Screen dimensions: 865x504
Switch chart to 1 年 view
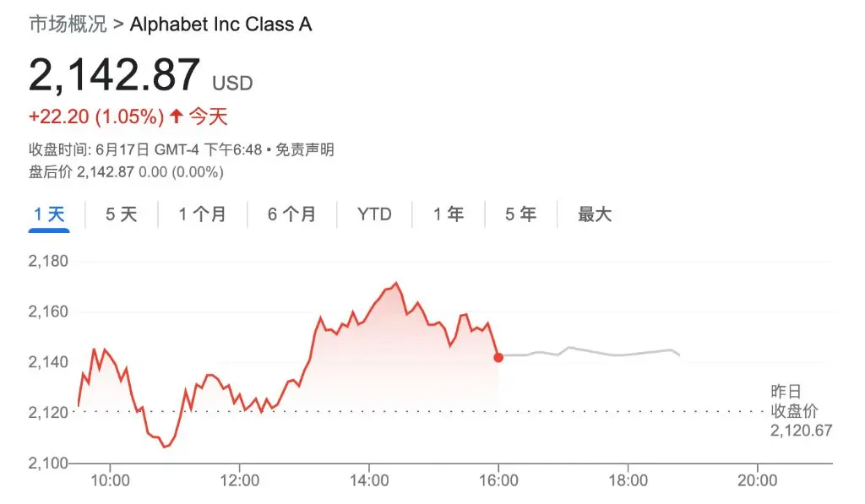[449, 214]
